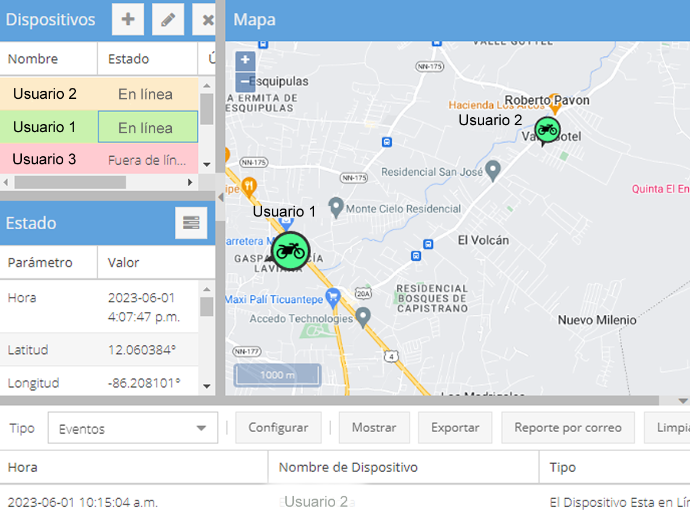Zoom out on the map
The image size is (690, 517).
tap(245, 80)
